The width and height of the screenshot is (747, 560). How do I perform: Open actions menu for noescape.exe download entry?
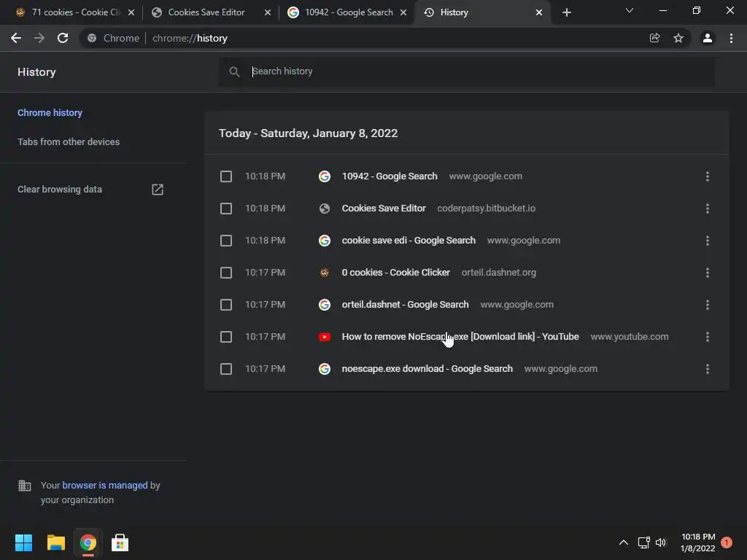tap(708, 369)
